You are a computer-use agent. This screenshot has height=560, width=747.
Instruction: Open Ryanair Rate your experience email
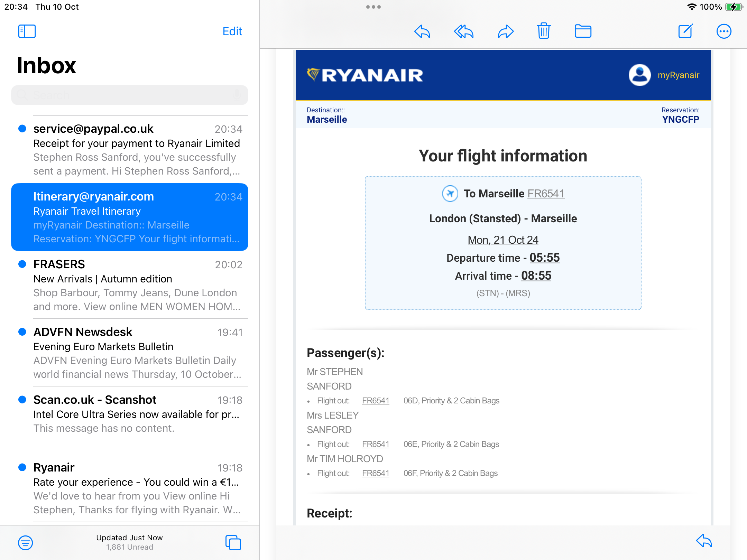pyautogui.click(x=130, y=488)
